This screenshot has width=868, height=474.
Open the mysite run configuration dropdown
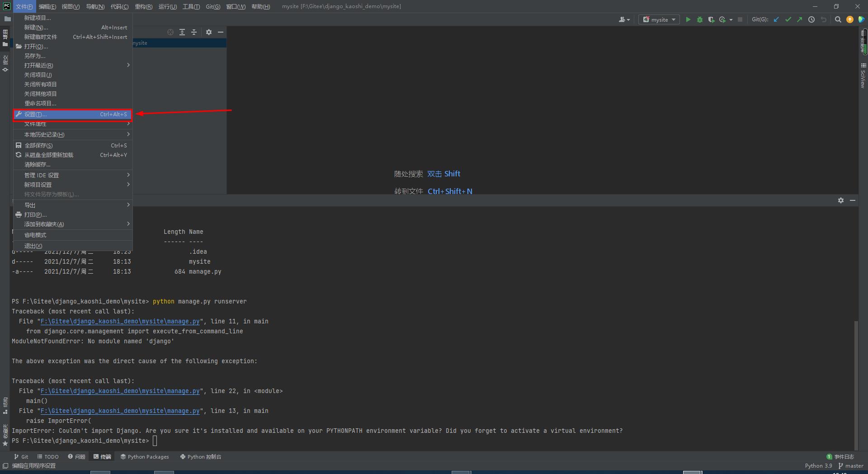659,19
